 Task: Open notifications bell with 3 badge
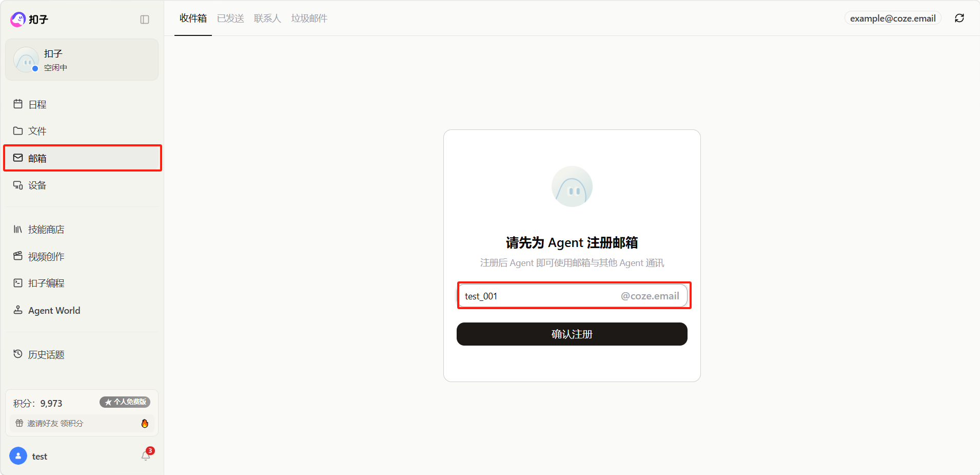click(147, 455)
